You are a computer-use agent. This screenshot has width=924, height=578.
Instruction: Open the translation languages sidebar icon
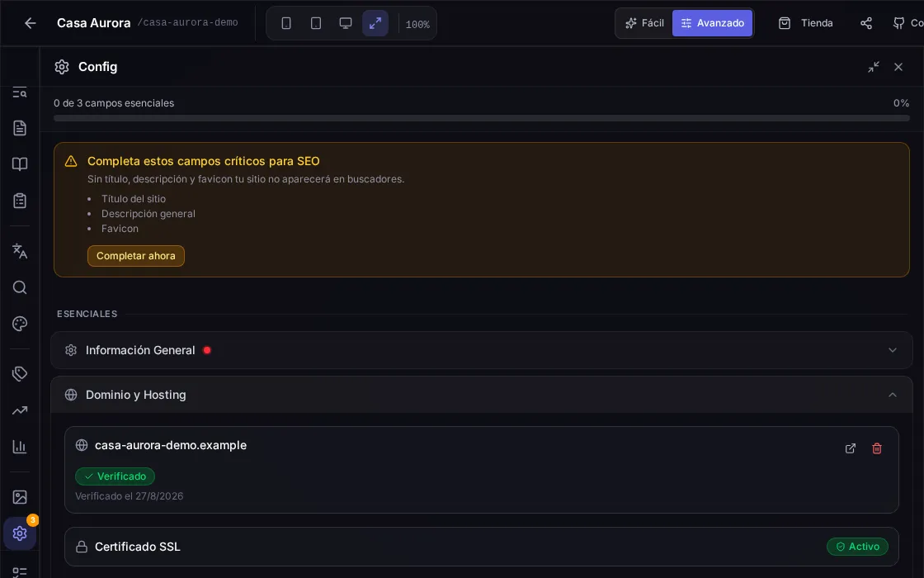tap(20, 251)
